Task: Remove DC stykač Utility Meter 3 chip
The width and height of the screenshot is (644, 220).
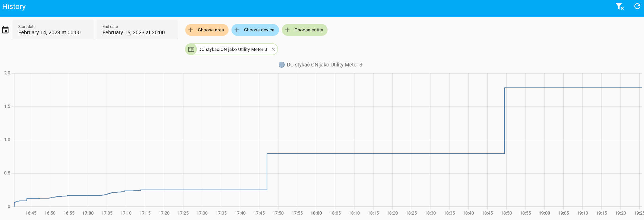Action: (x=273, y=49)
